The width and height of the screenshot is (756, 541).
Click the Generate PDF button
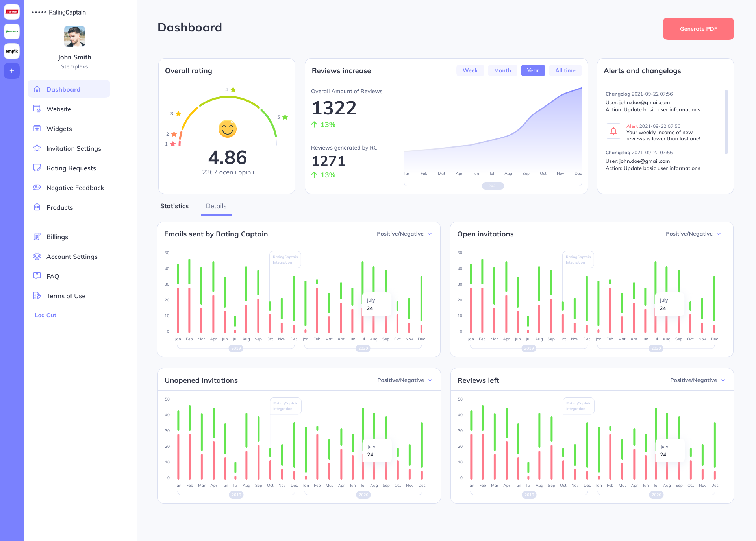point(698,29)
